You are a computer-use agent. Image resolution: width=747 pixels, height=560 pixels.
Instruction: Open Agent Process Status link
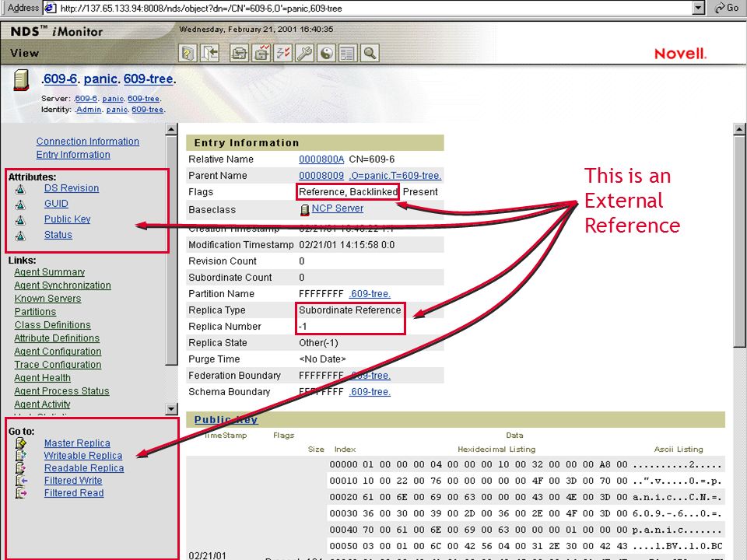[61, 391]
